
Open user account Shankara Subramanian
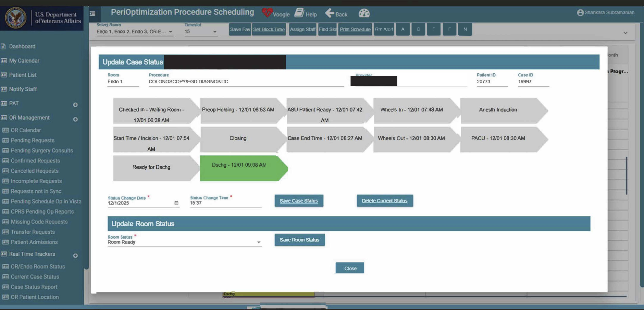605,12
